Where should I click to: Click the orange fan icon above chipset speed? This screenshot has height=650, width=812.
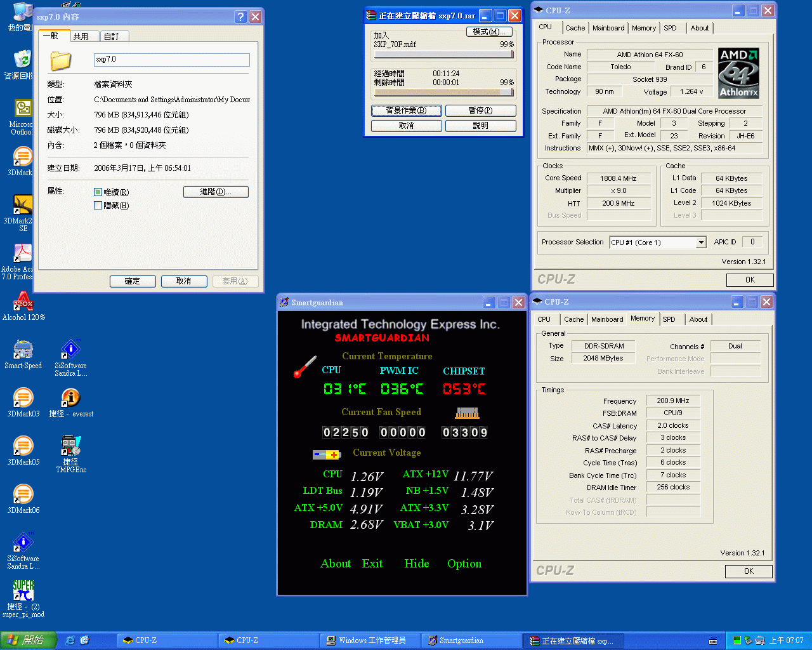pyautogui.click(x=467, y=413)
